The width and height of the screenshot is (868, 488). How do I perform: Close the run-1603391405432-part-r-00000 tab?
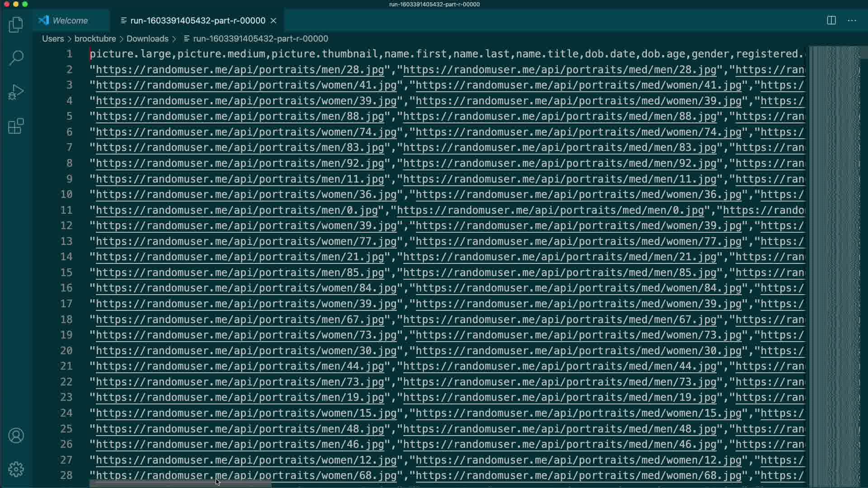[274, 21]
